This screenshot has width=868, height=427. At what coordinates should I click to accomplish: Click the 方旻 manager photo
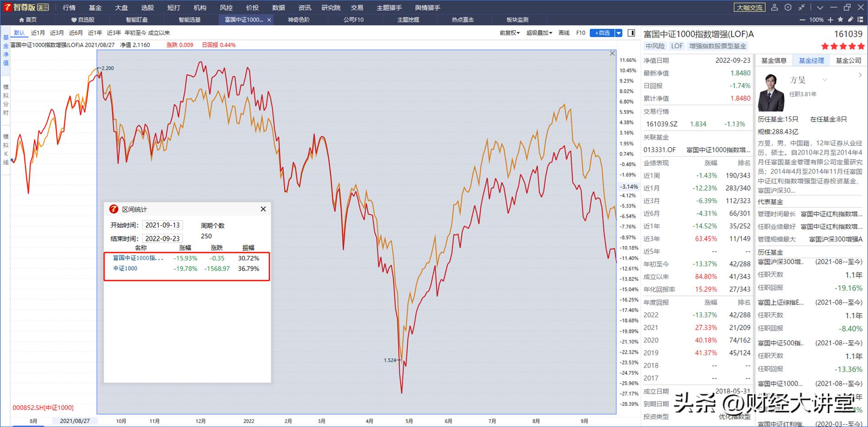tap(771, 92)
